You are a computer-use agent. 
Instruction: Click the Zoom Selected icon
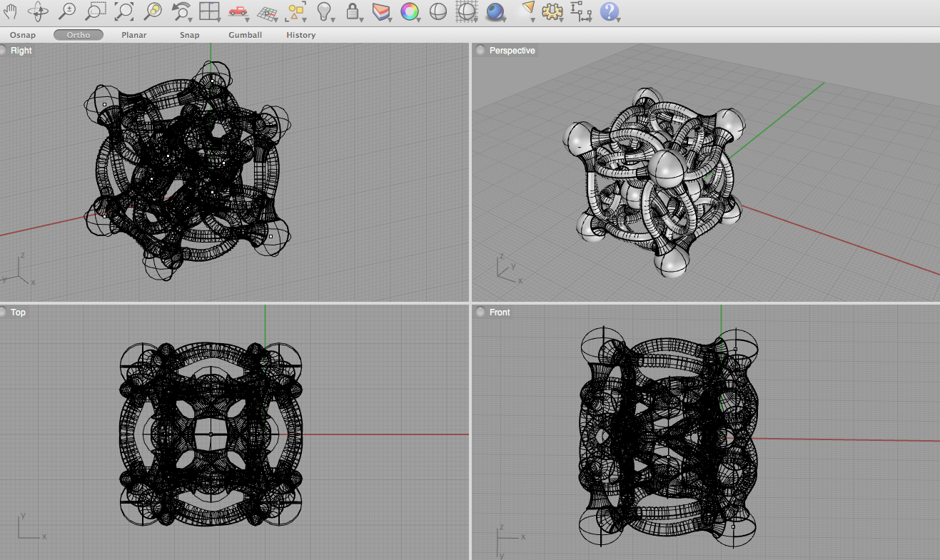coord(152,11)
